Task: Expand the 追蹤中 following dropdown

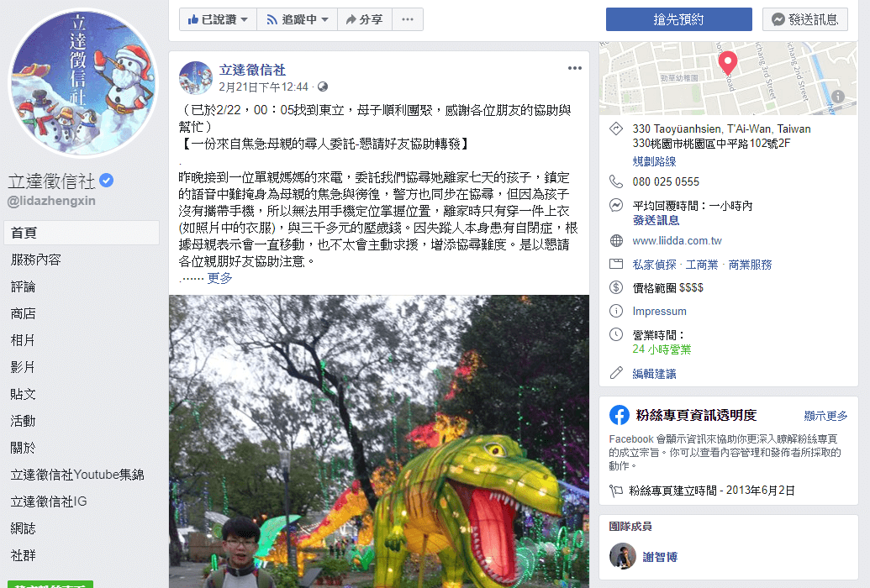Action: point(297,19)
